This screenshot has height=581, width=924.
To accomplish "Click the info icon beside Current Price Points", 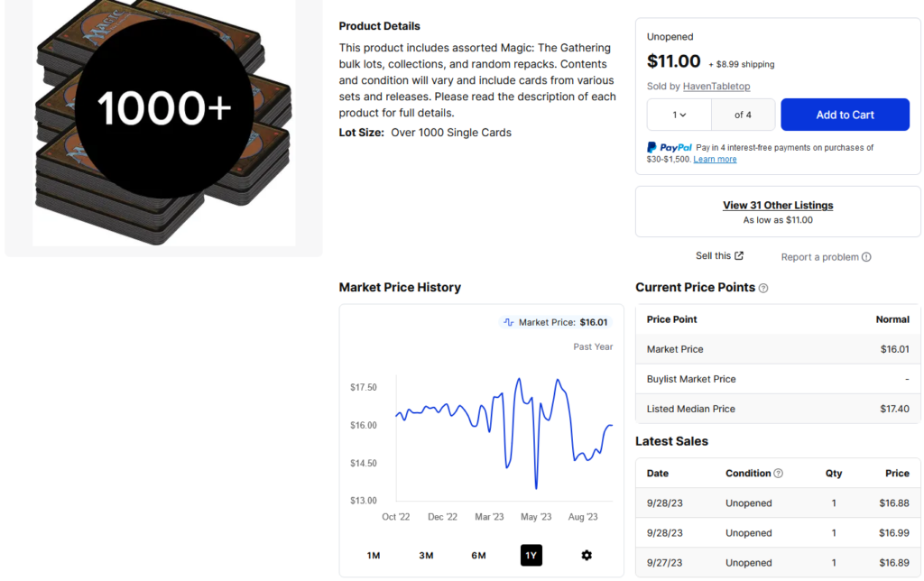I will tap(763, 288).
